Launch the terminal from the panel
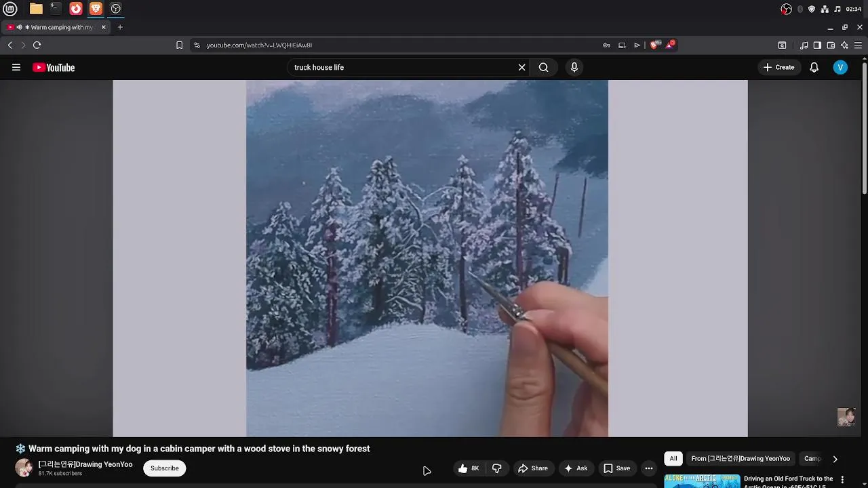The width and height of the screenshot is (868, 488). pos(56,9)
